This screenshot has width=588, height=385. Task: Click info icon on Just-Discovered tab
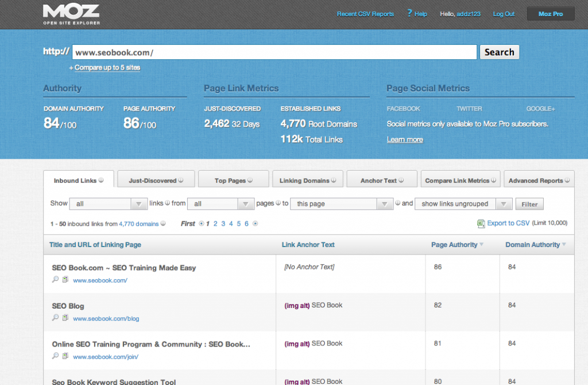(x=181, y=180)
